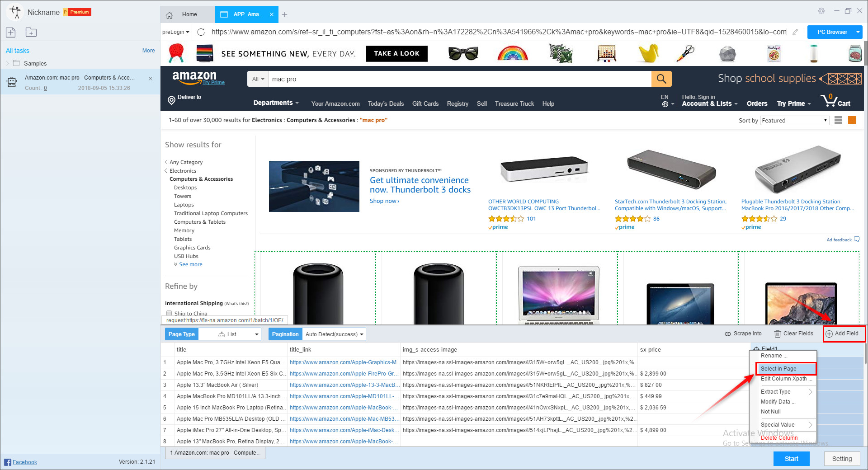Viewport: 868px width, 470px height.
Task: Open Extract Type submenu
Action: click(786, 392)
